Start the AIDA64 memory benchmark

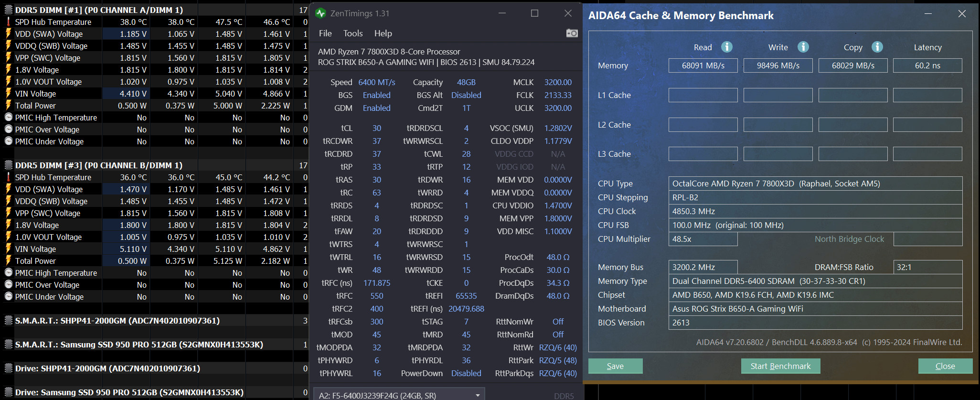pos(780,366)
